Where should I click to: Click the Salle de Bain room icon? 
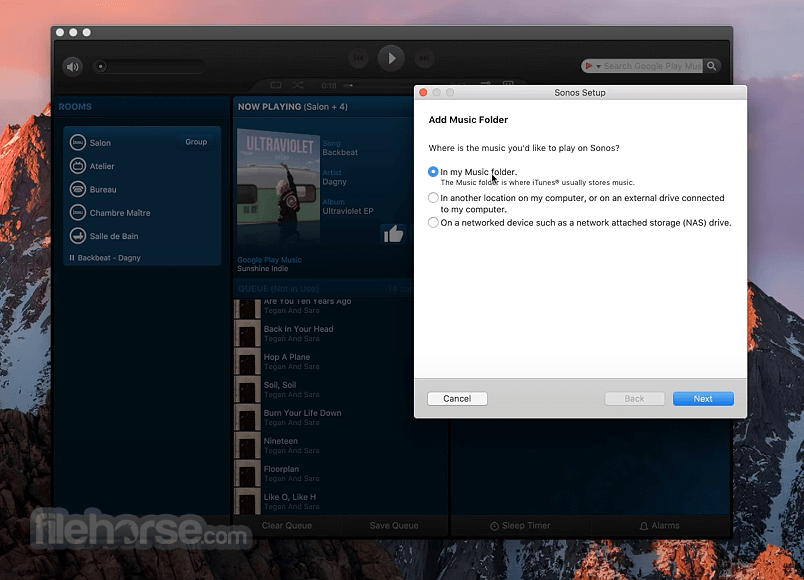pos(78,236)
